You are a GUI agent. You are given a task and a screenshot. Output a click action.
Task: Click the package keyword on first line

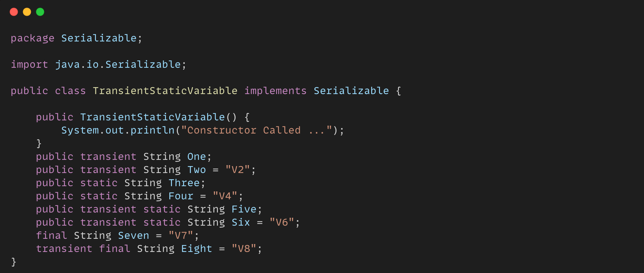[33, 38]
